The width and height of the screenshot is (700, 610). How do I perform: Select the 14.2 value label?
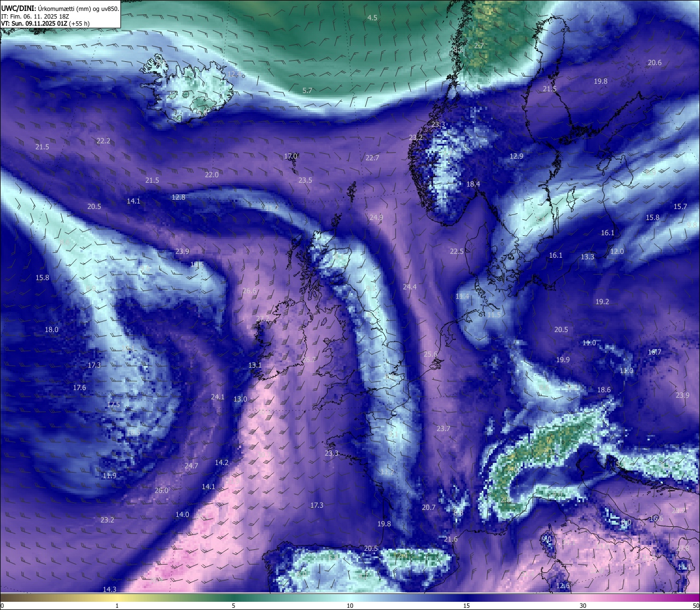[221, 463]
